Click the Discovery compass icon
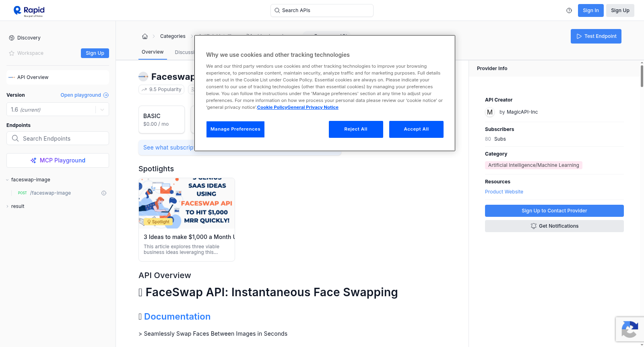Image resolution: width=644 pixels, height=347 pixels. 12,38
